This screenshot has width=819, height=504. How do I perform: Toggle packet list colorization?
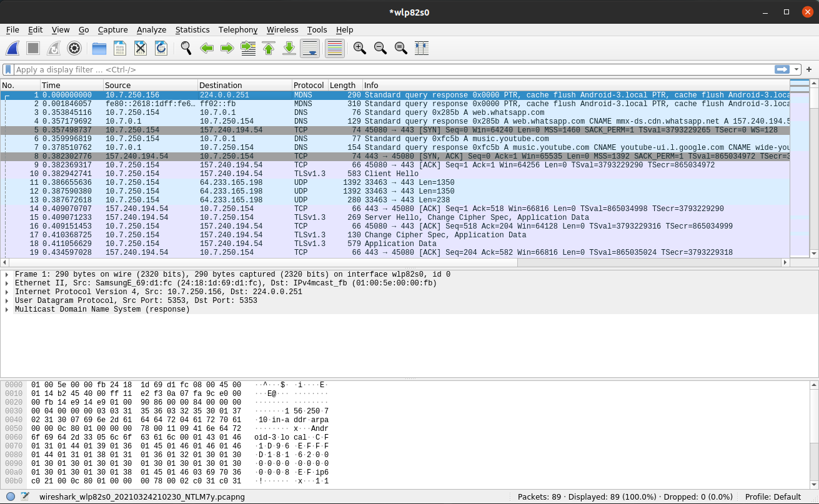(335, 48)
